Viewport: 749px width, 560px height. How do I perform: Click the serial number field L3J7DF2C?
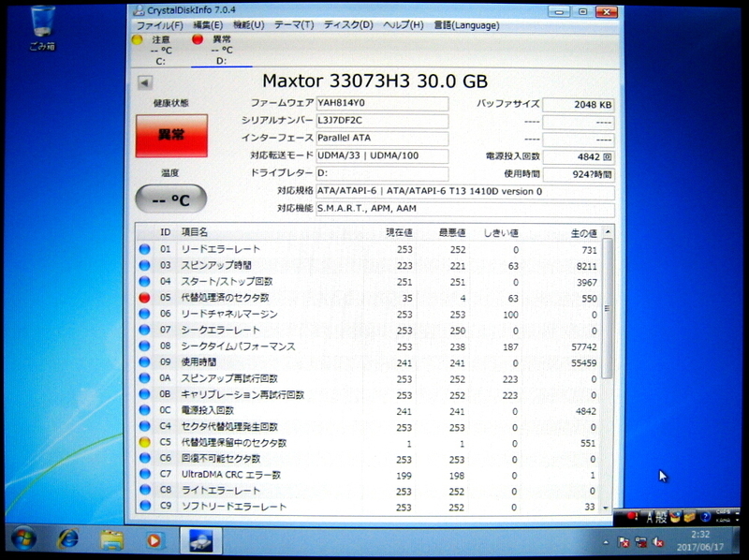[382, 121]
